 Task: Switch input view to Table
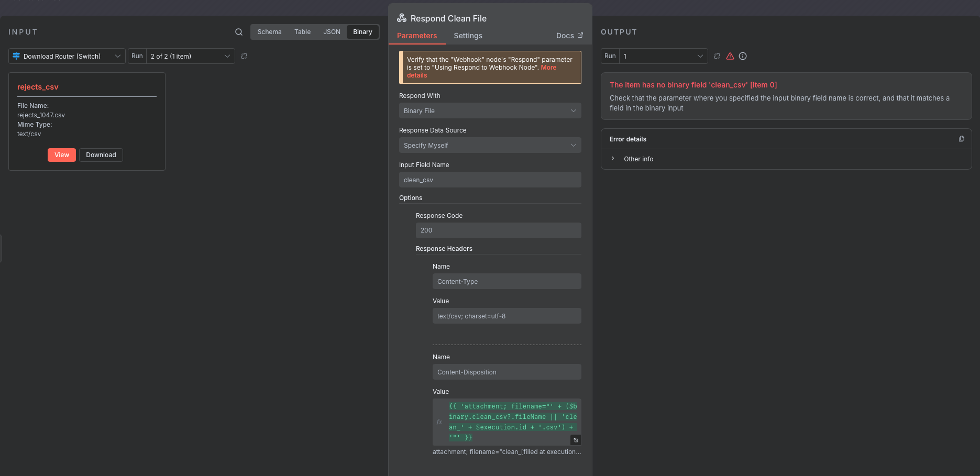click(302, 32)
